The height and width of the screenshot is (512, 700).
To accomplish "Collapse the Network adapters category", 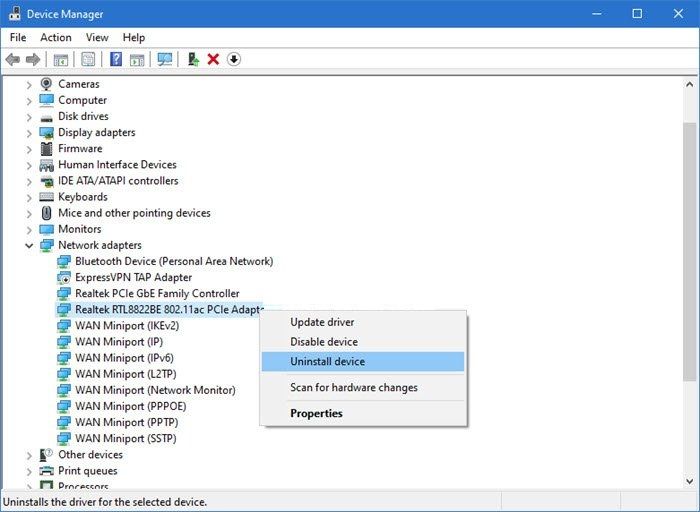I will [x=29, y=245].
